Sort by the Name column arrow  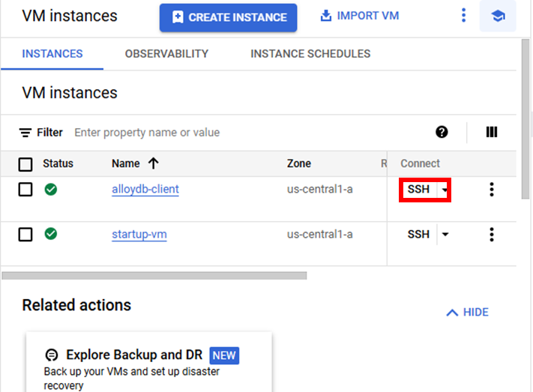[154, 163]
